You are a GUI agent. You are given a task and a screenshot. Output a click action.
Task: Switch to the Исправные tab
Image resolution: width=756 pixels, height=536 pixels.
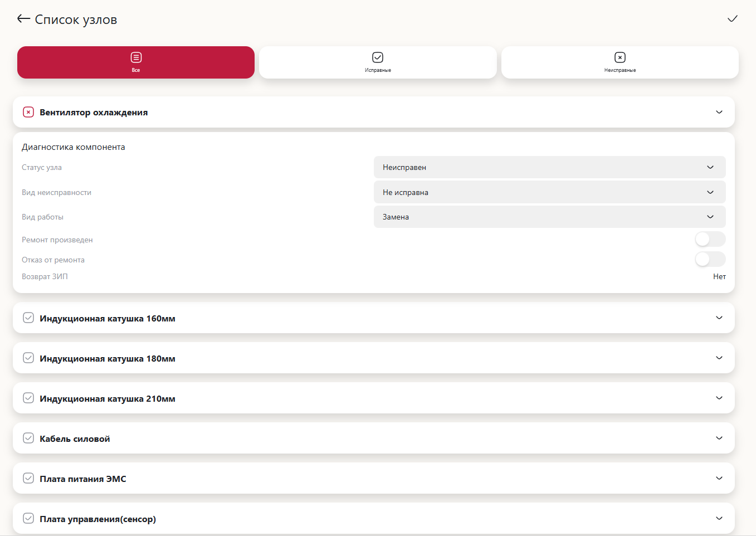pyautogui.click(x=378, y=62)
